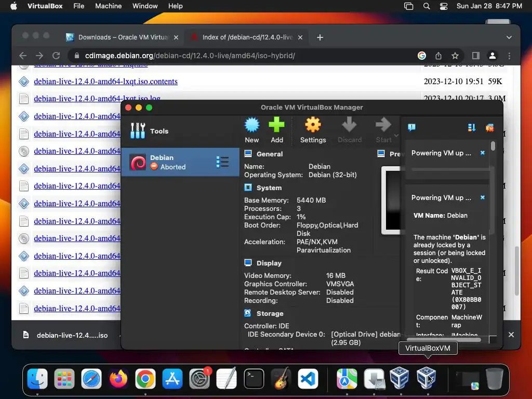Open the Display section header
Screen dimensions: 532x399
pos(269,263)
